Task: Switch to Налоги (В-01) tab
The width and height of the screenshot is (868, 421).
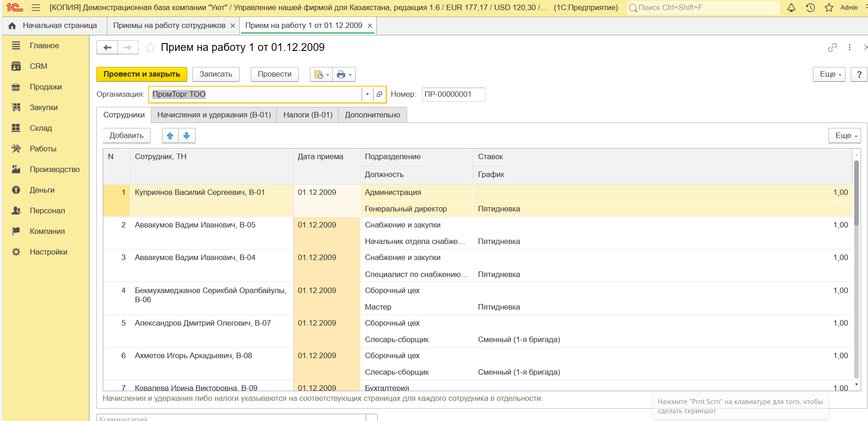Action: [308, 115]
